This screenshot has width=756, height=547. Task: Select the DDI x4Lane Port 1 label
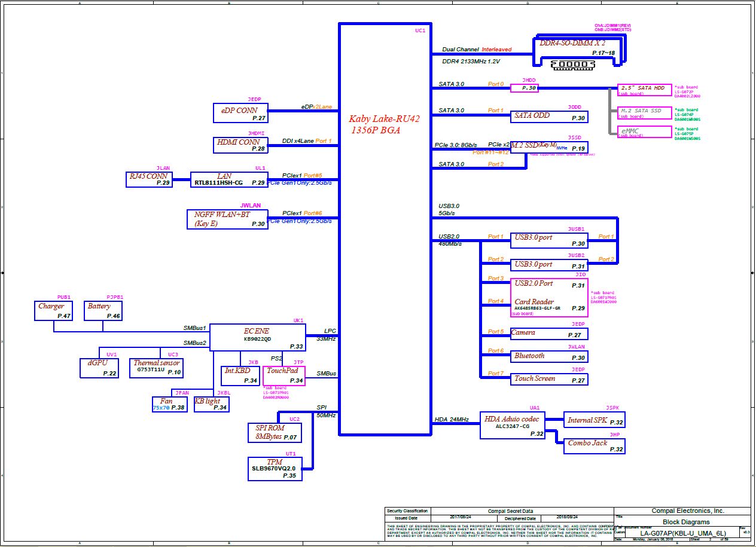tap(307, 141)
